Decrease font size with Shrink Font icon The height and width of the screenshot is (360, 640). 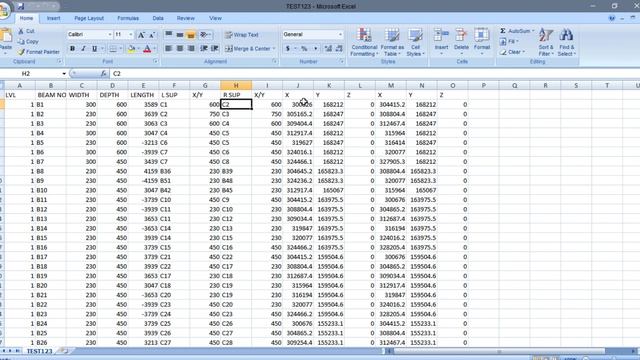click(152, 35)
